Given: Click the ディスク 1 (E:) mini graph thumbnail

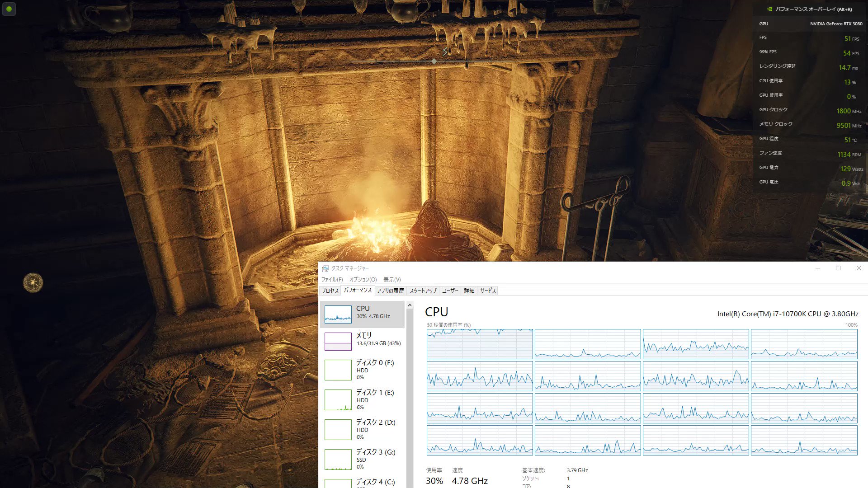Looking at the screenshot, I should [338, 400].
